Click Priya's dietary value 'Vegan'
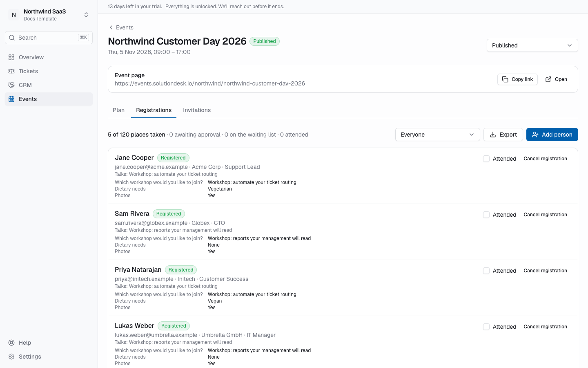 tap(215, 301)
